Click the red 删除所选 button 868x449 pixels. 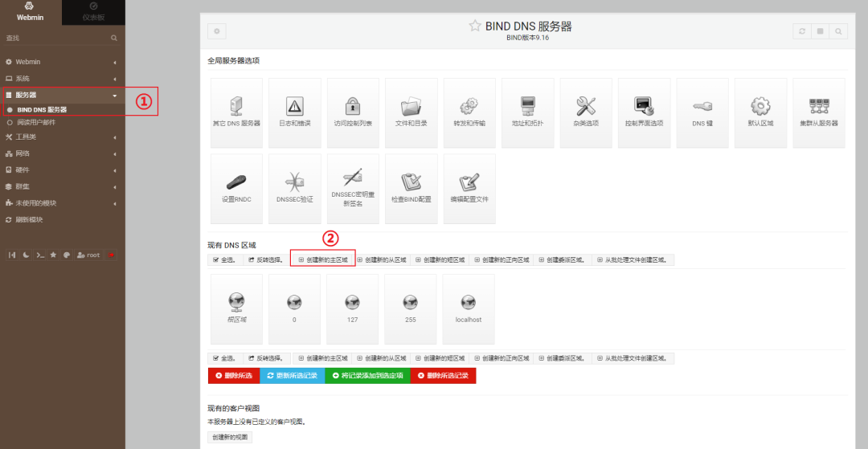234,375
